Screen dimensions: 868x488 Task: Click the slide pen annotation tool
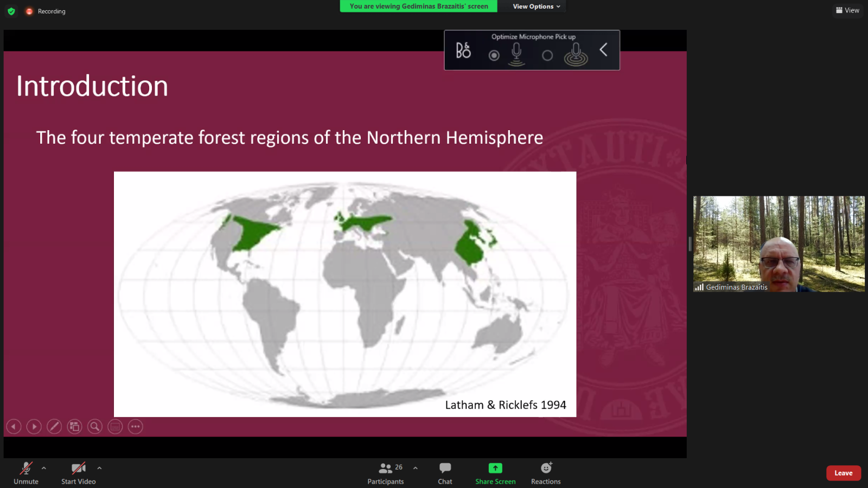click(54, 427)
